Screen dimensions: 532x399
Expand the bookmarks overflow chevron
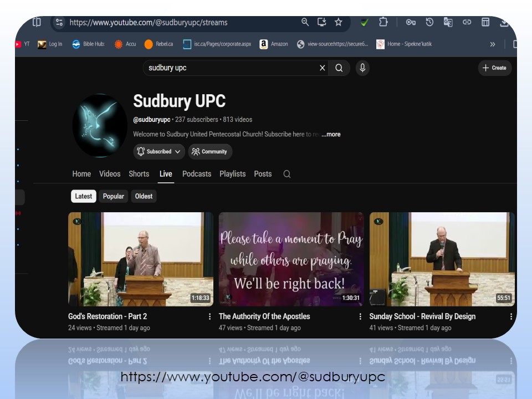pyautogui.click(x=493, y=44)
